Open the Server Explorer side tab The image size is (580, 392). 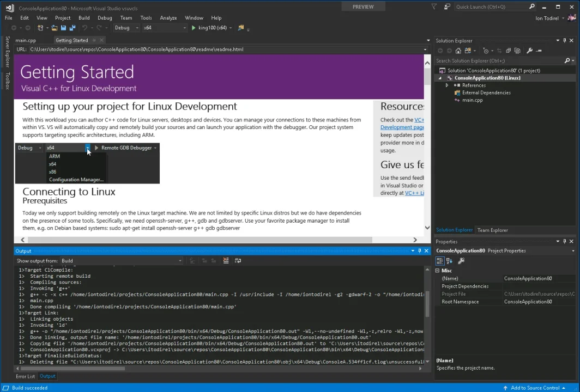coord(8,52)
